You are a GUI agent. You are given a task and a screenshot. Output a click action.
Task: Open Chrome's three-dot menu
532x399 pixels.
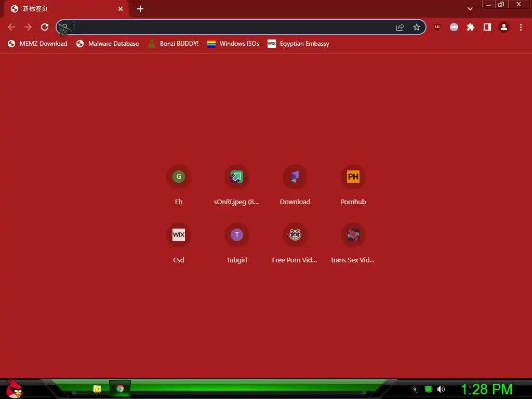click(521, 27)
